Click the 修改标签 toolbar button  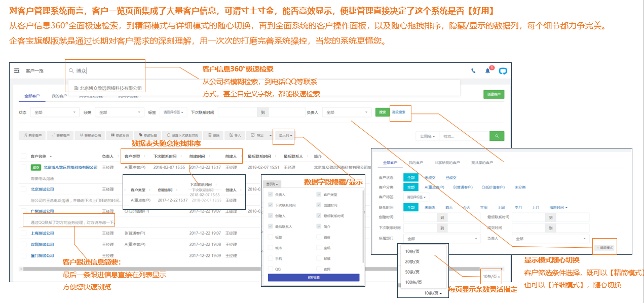[148, 135]
